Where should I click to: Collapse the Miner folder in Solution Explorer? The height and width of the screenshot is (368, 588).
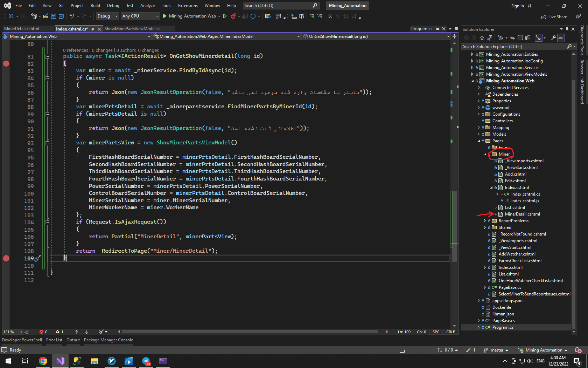pos(485,154)
